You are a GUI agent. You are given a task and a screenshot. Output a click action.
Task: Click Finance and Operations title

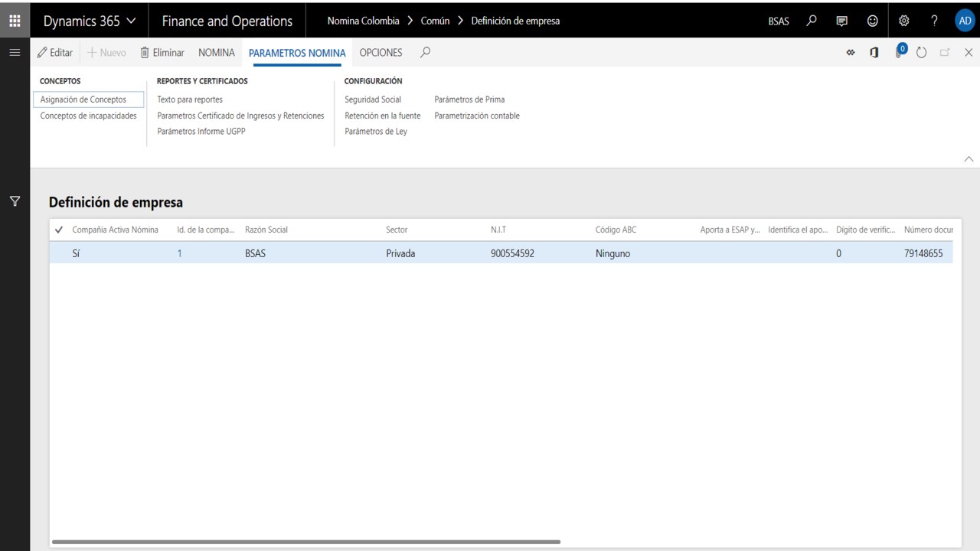pyautogui.click(x=227, y=21)
